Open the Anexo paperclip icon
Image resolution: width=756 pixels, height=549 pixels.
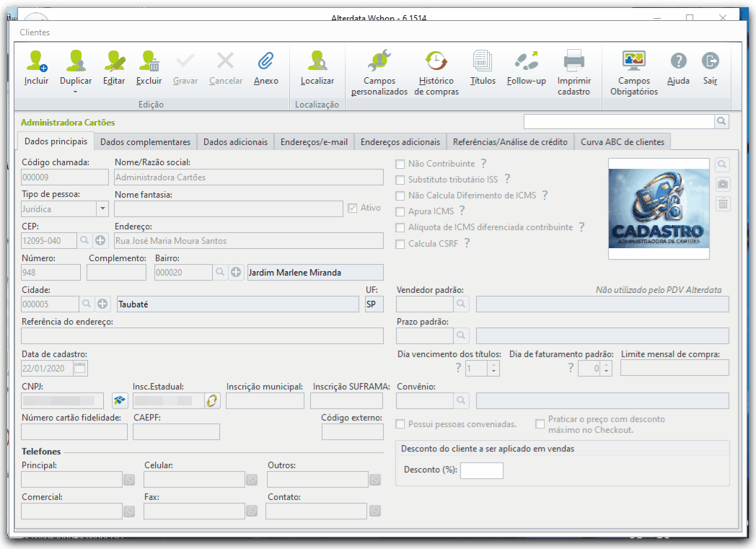click(x=265, y=61)
